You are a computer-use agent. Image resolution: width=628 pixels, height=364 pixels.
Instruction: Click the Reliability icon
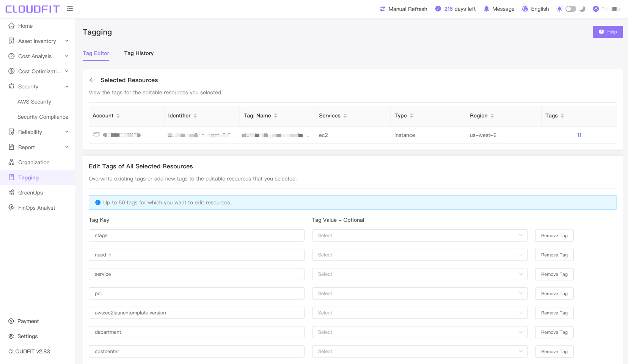tap(11, 132)
